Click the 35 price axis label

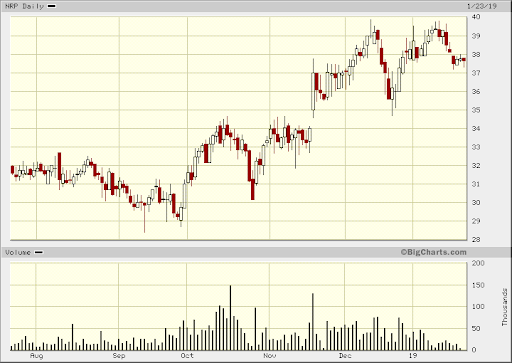pyautogui.click(x=476, y=110)
